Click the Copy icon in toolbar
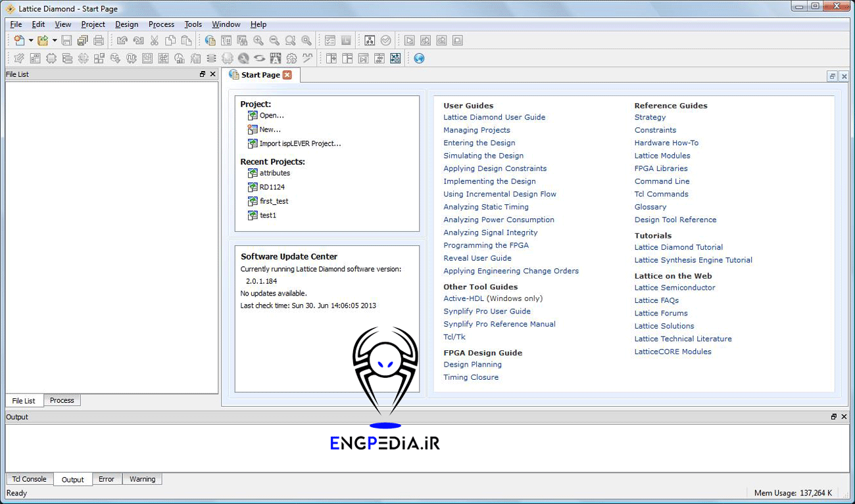Image resolution: width=855 pixels, height=504 pixels. click(170, 41)
